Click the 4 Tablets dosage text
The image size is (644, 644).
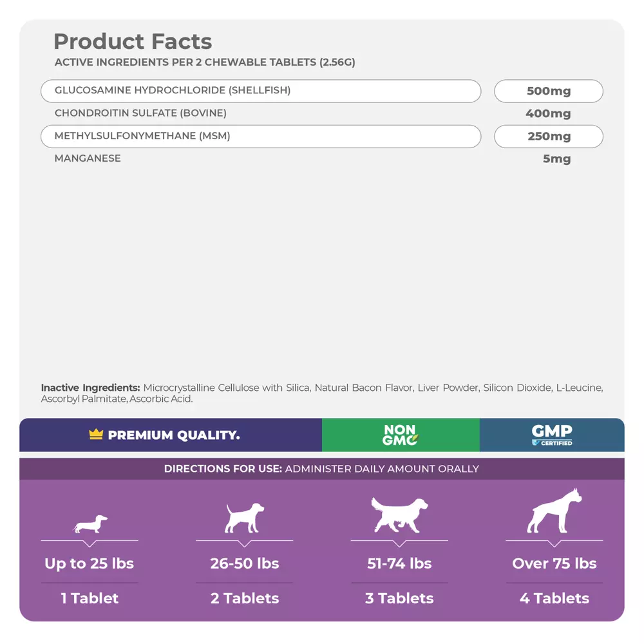click(x=554, y=598)
